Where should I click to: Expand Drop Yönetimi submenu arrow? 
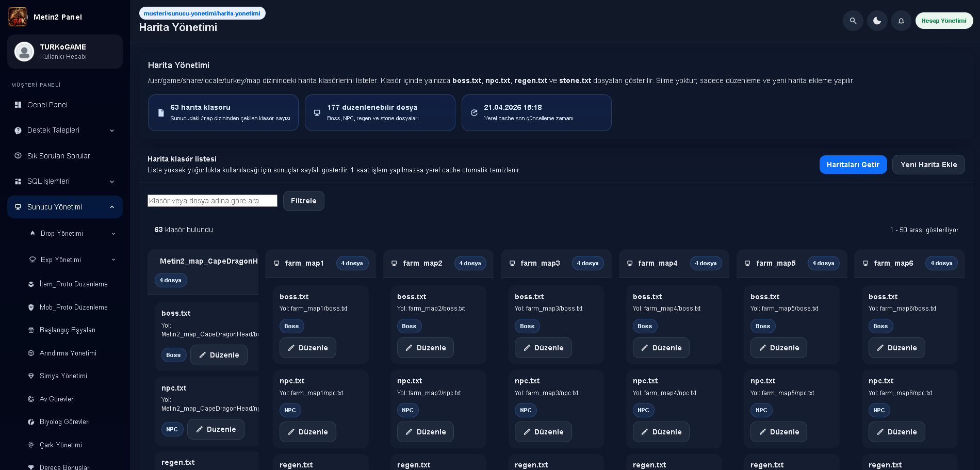113,234
